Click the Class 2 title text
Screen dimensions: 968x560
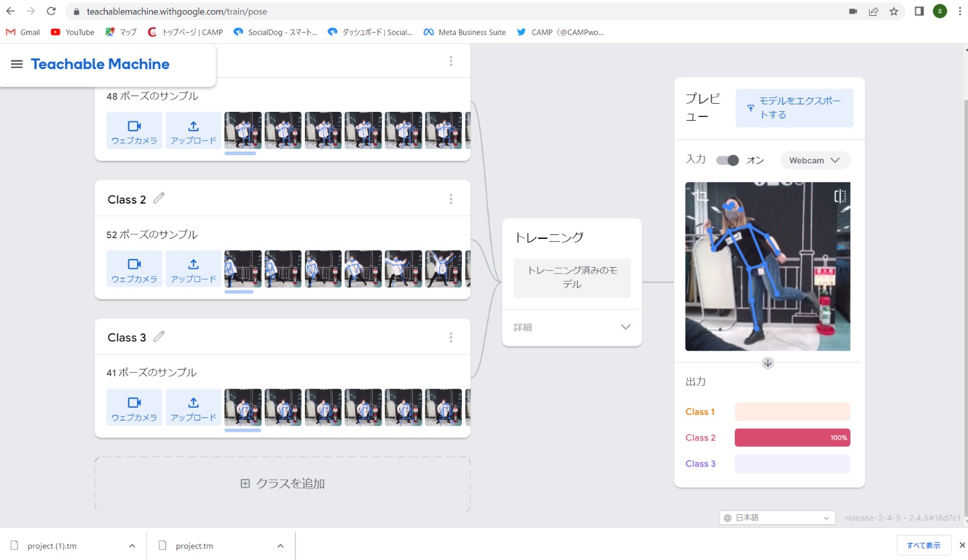pyautogui.click(x=126, y=199)
